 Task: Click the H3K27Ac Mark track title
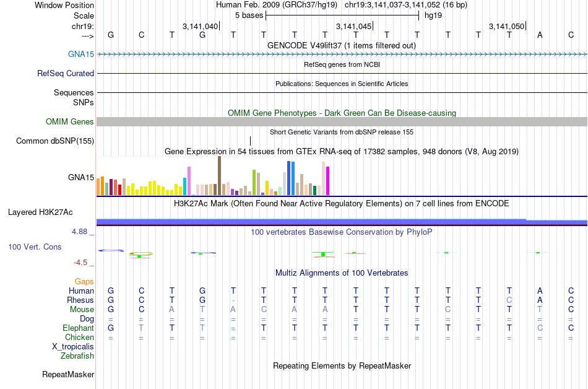(x=342, y=203)
